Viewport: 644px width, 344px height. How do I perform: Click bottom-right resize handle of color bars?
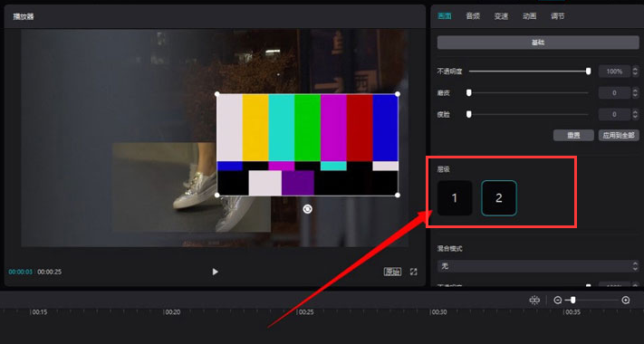tap(398, 196)
